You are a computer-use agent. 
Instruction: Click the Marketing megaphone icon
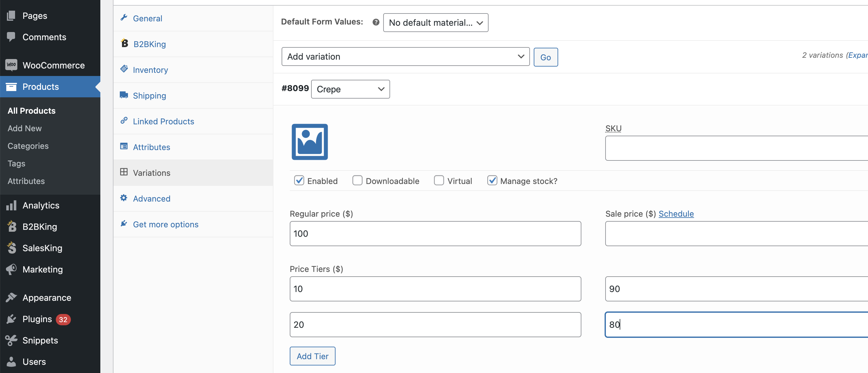(11, 269)
